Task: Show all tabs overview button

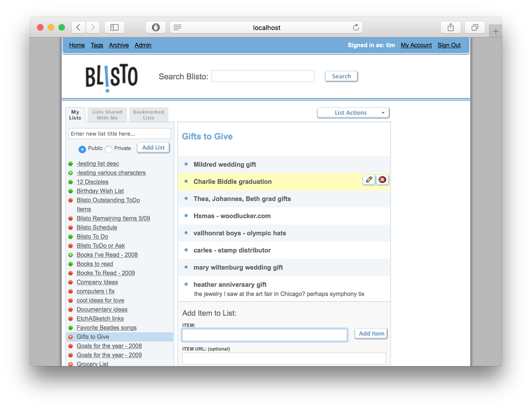Action: (475, 27)
